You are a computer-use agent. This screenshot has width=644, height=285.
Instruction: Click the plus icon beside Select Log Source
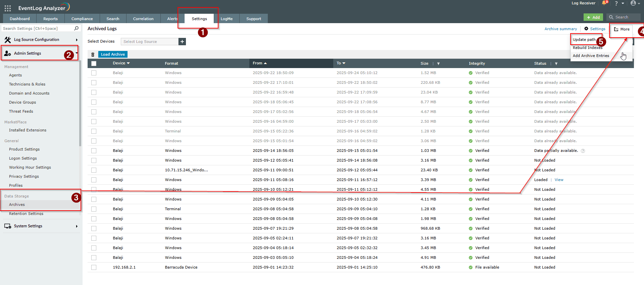(x=182, y=42)
